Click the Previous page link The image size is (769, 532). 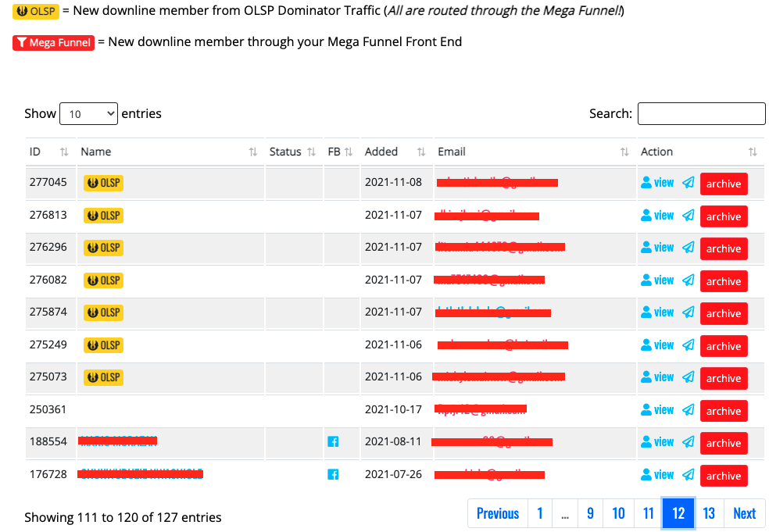click(x=498, y=513)
